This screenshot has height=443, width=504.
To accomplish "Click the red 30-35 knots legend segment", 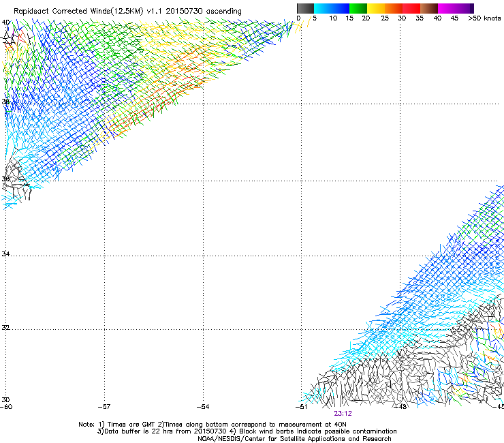I will [x=411, y=8].
